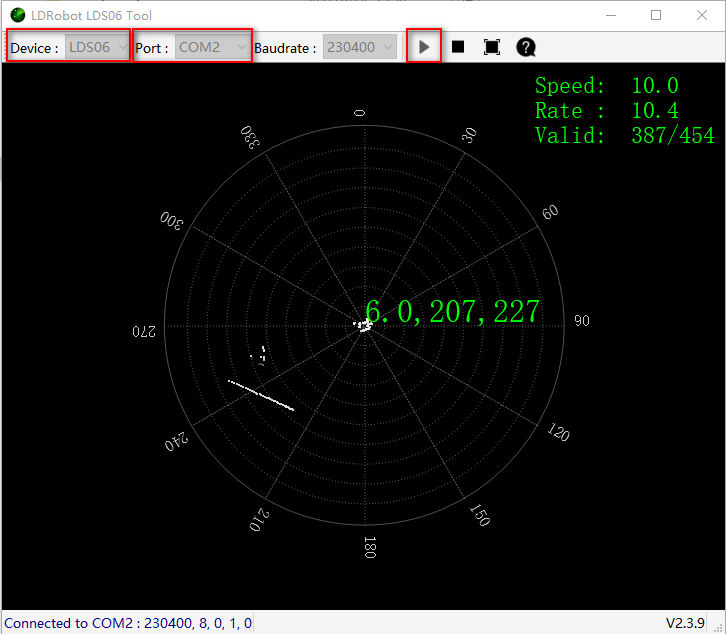726x634 pixels.
Task: Click the Baudrate label text
Action: point(285,48)
